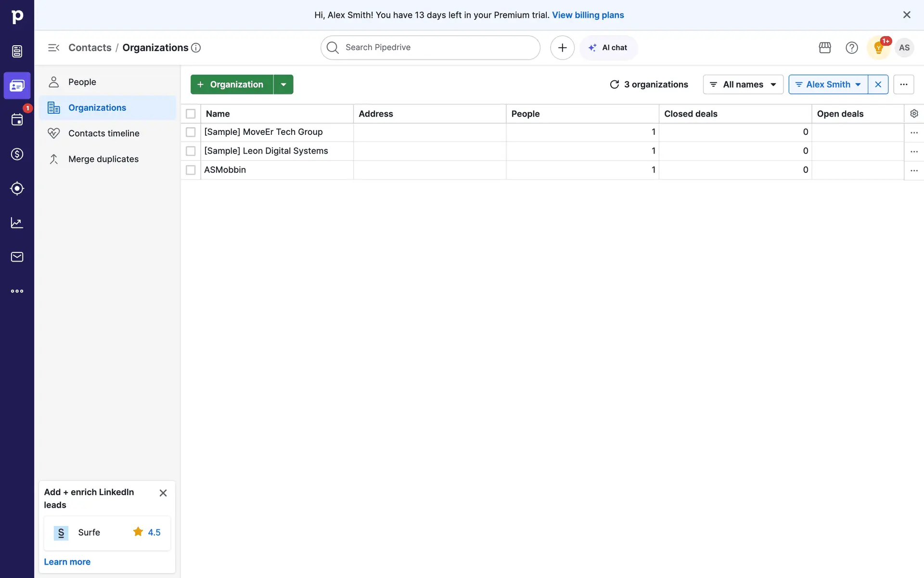
Task: Open the Insights chart icon
Action: point(17,223)
